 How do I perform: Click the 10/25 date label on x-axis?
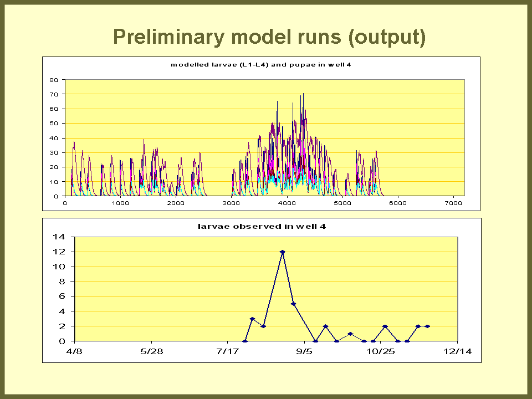(381, 351)
